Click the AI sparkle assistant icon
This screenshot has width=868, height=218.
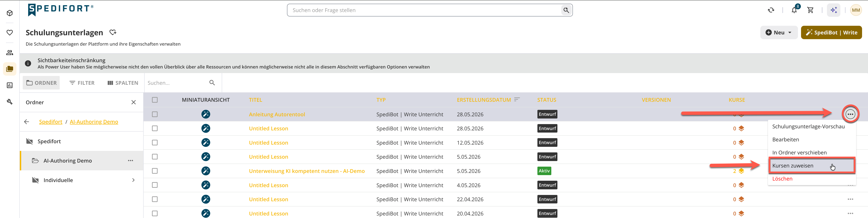(x=834, y=10)
